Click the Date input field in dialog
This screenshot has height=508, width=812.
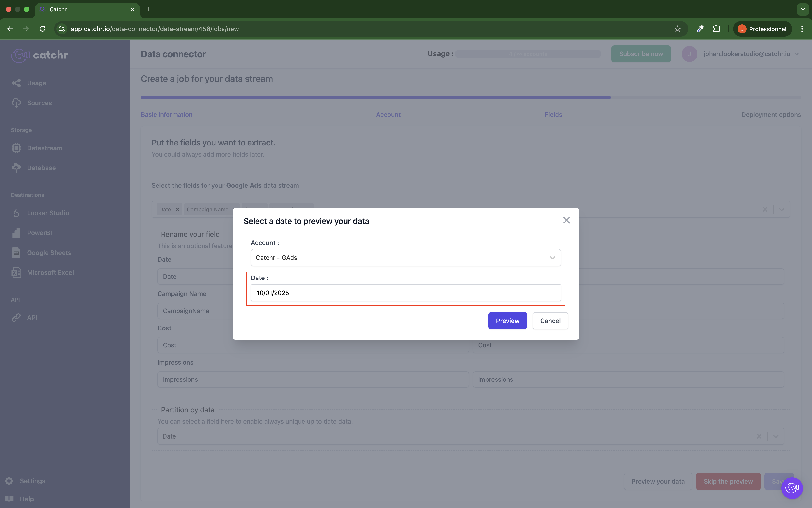[406, 293]
